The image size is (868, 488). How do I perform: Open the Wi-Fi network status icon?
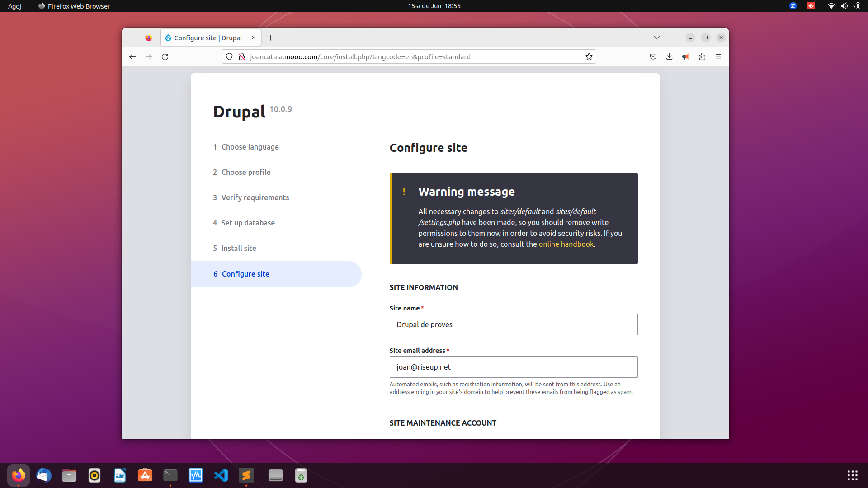coord(831,6)
